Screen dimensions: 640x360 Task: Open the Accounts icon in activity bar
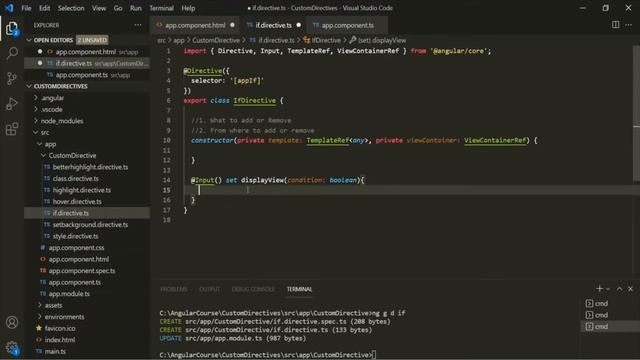(12, 322)
